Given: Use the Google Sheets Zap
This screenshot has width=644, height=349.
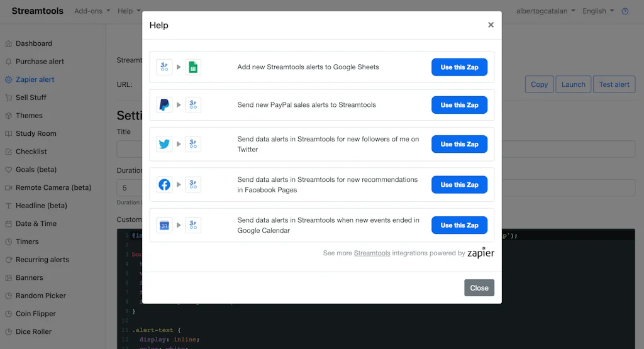Looking at the screenshot, I should (459, 67).
